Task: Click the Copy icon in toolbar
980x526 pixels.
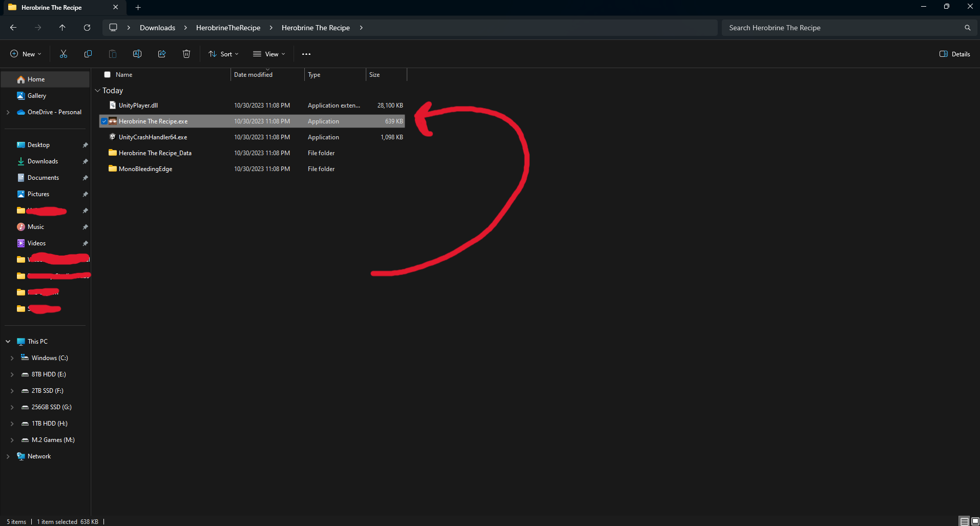Action: [x=88, y=54]
